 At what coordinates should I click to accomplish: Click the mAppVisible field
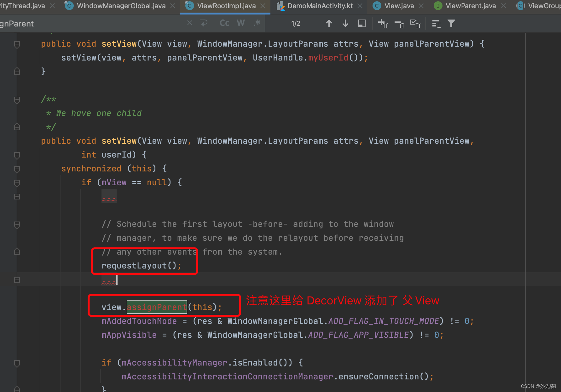129,335
